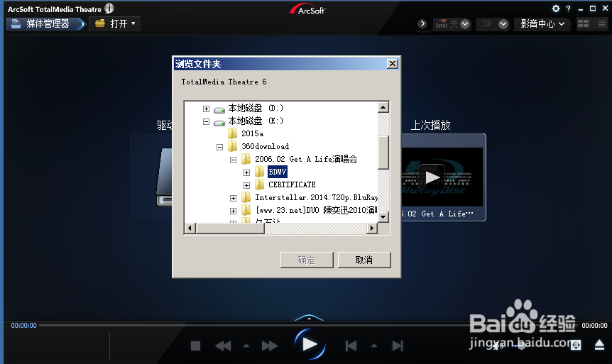Click the folder tree scroll-down arrow
The width and height of the screenshot is (612, 364).
click(x=383, y=217)
